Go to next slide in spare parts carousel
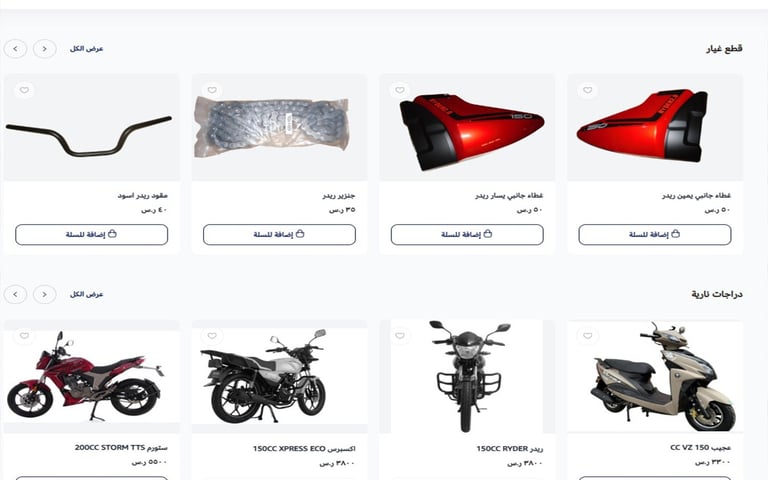The height and width of the screenshot is (480, 768). [x=15, y=49]
